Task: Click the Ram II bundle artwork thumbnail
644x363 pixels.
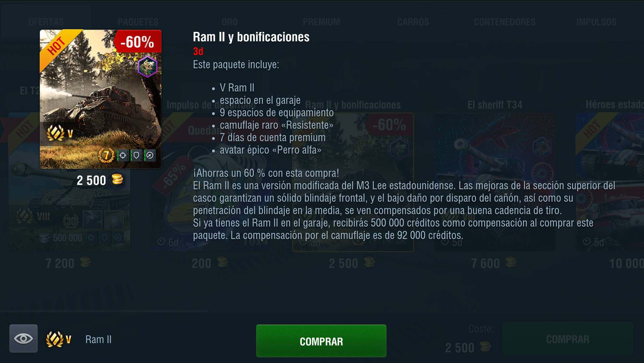Action: pos(100,99)
